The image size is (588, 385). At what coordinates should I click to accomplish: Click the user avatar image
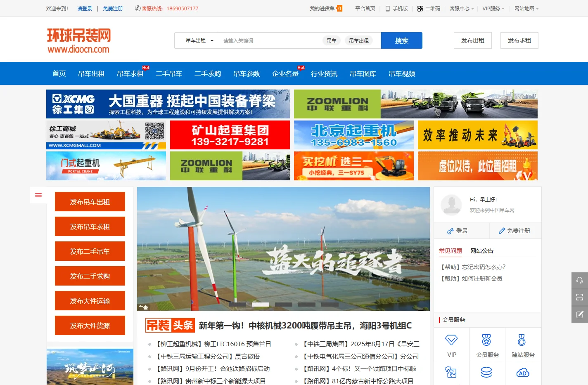451,205
